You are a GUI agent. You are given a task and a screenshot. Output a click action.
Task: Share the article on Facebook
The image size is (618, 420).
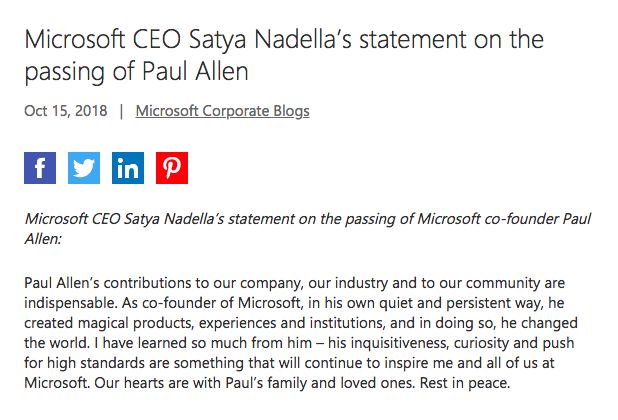[x=40, y=168]
